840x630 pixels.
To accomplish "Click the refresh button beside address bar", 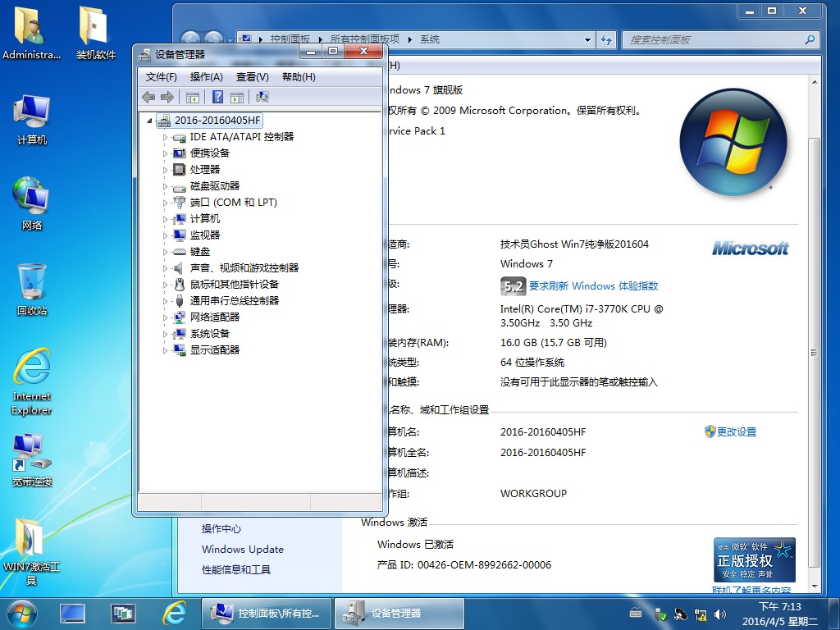I will 606,39.
